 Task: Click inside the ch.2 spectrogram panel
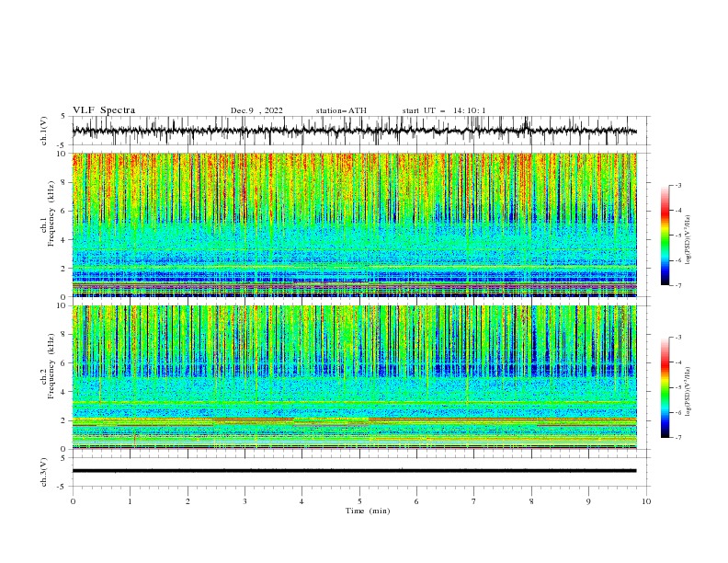click(x=354, y=377)
